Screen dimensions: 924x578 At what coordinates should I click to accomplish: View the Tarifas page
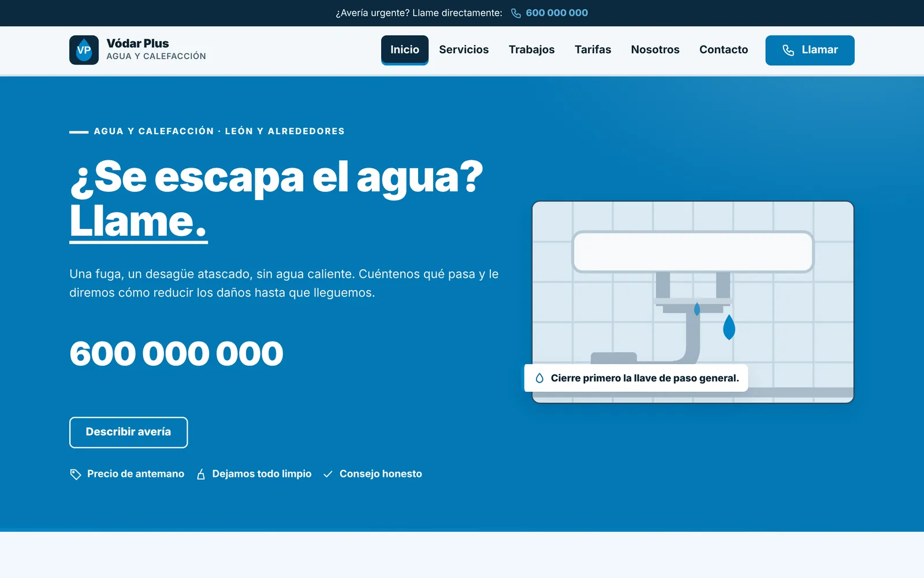click(593, 50)
